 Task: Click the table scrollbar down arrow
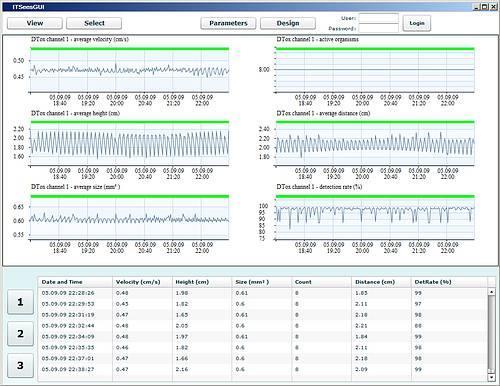[491, 377]
